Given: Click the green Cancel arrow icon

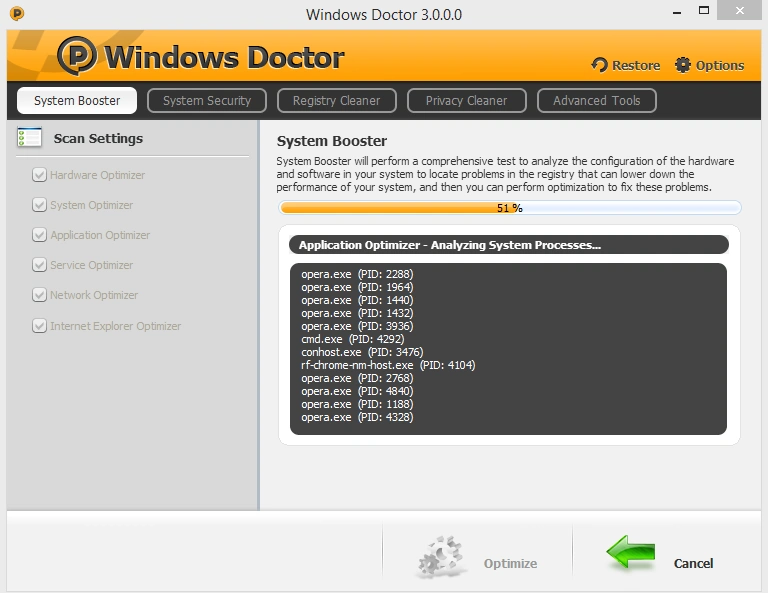Looking at the screenshot, I should click(630, 552).
